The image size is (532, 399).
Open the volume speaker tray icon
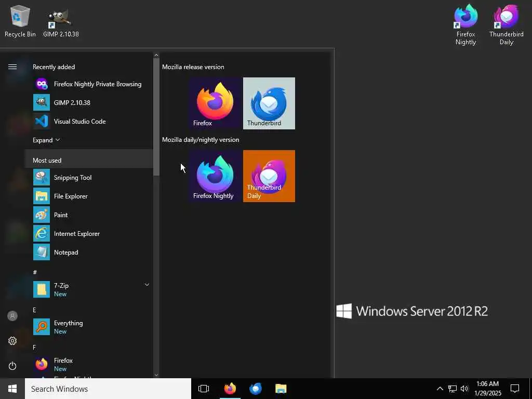[x=464, y=389]
